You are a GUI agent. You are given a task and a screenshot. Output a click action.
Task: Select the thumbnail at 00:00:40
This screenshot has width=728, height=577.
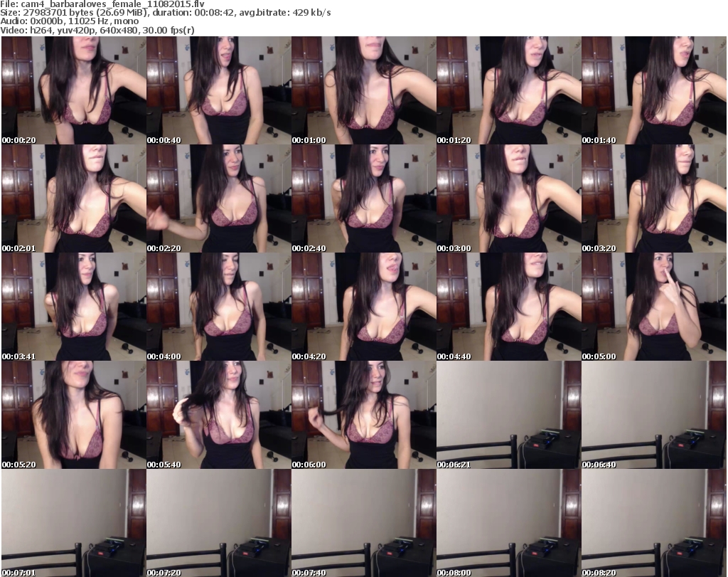(x=219, y=90)
